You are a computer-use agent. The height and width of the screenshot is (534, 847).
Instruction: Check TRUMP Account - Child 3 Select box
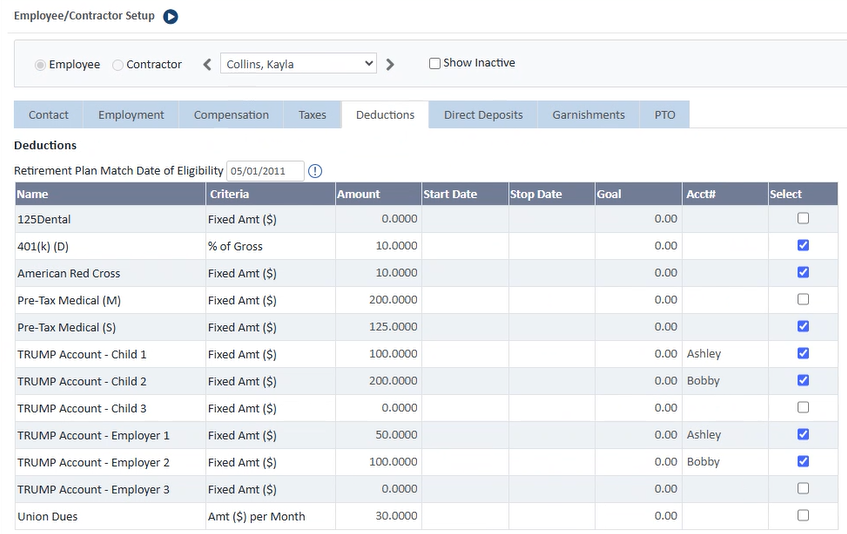(x=803, y=407)
